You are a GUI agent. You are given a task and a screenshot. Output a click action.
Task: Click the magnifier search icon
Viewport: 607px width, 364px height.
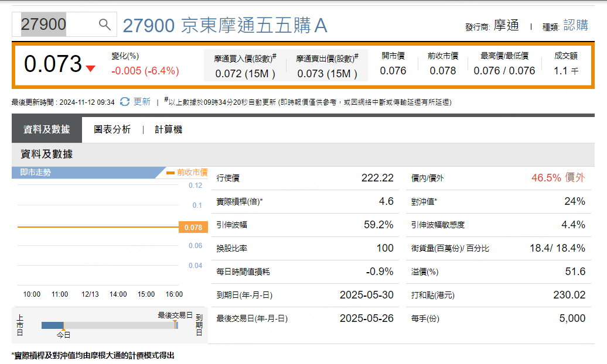pos(104,25)
